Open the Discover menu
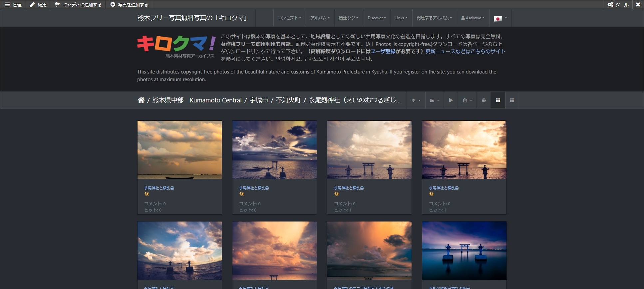 (377, 18)
